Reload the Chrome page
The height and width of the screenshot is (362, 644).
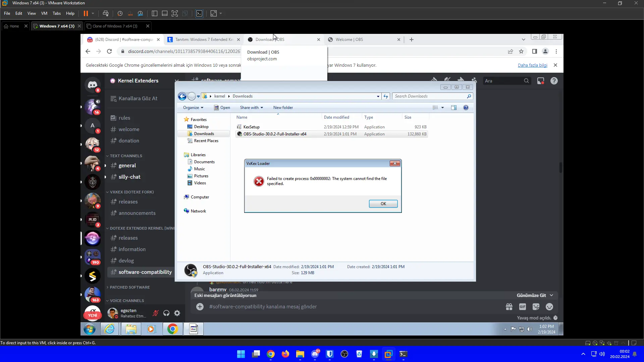coord(109,51)
